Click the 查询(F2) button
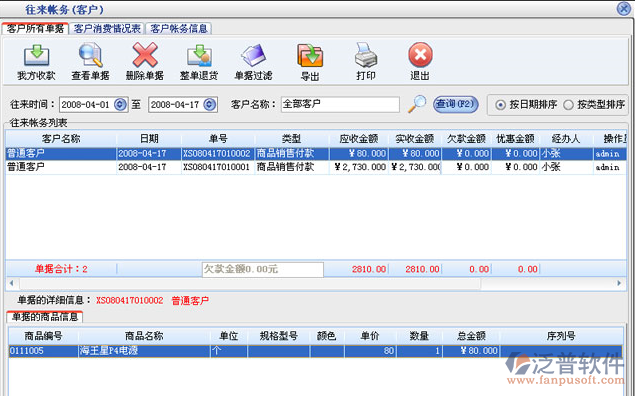Viewport: 635px width, 396px height. pos(456,104)
